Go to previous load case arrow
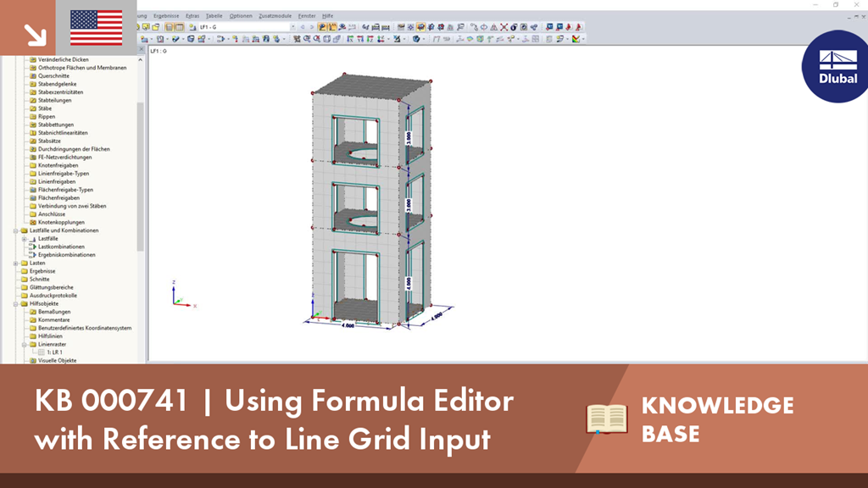Screen dimensions: 868x488 (303, 27)
